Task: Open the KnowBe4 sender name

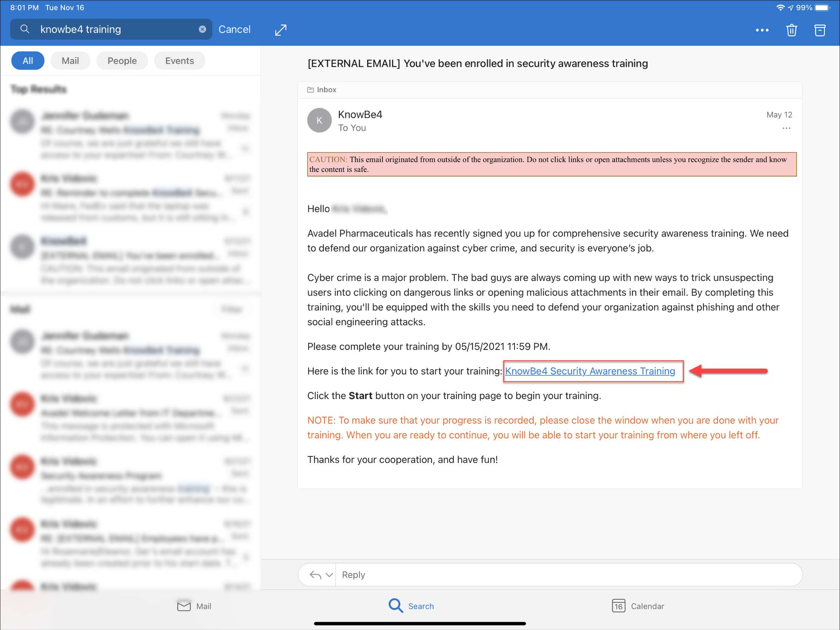Action: (x=360, y=115)
